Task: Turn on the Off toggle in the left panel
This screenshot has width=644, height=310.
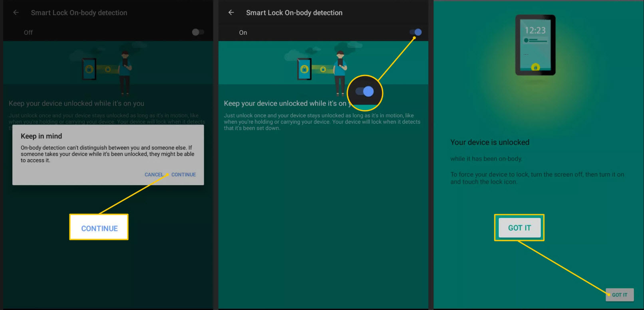Action: (x=198, y=32)
